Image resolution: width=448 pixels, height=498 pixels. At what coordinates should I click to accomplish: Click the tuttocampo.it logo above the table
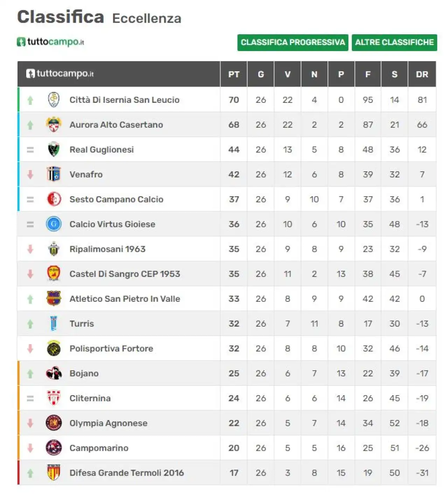pyautogui.click(x=51, y=42)
